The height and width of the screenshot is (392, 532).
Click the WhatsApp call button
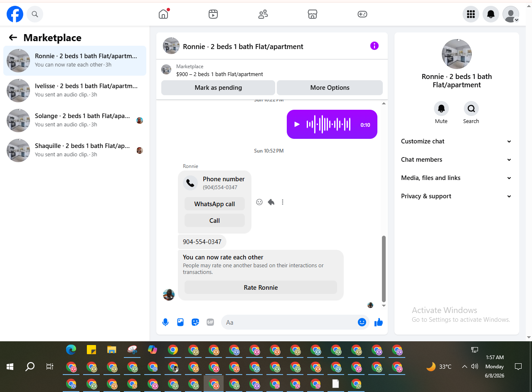214,204
